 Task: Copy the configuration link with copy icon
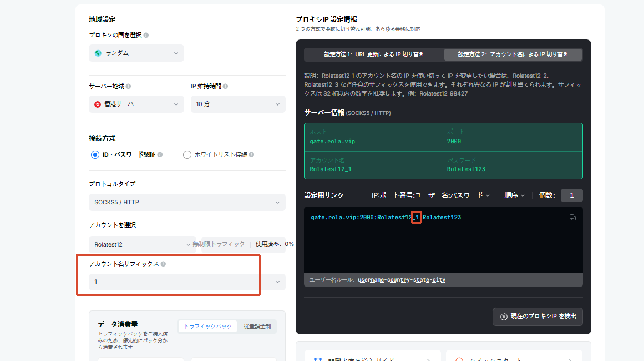click(x=572, y=218)
